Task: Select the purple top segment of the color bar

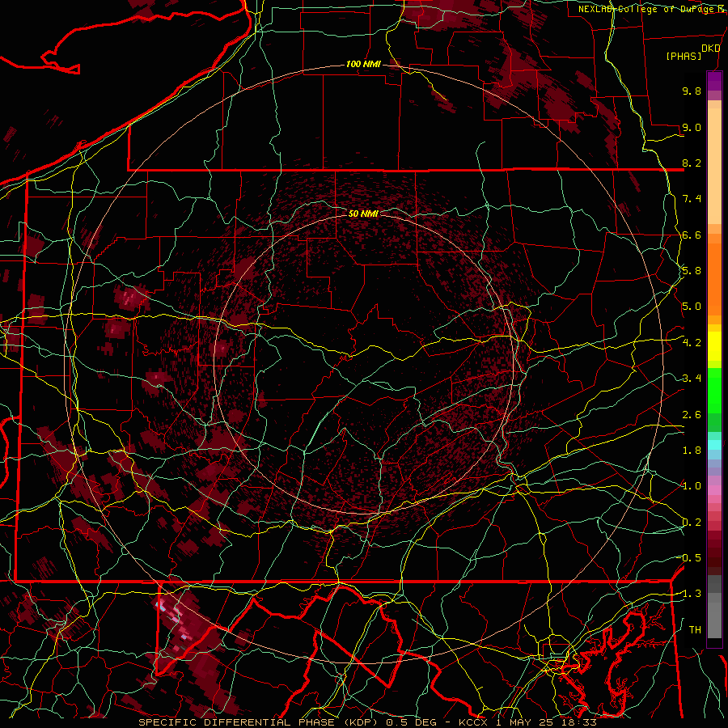Action: (x=714, y=81)
